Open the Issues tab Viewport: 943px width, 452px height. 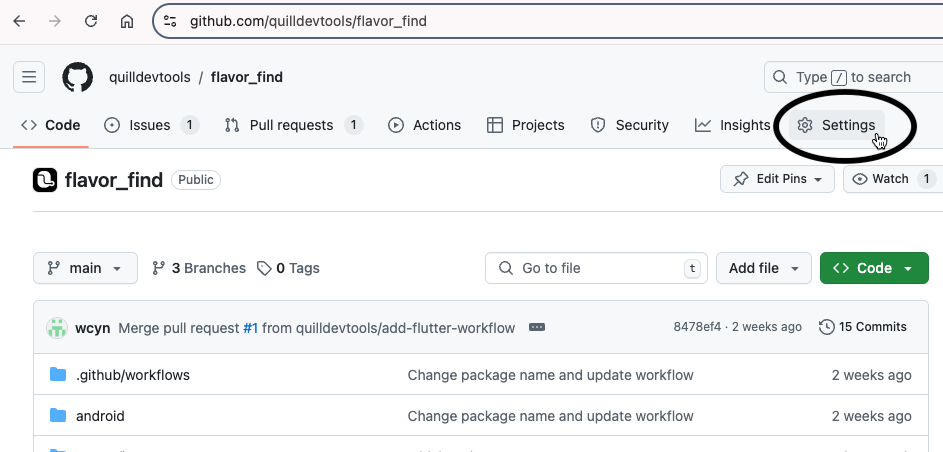tap(152, 125)
